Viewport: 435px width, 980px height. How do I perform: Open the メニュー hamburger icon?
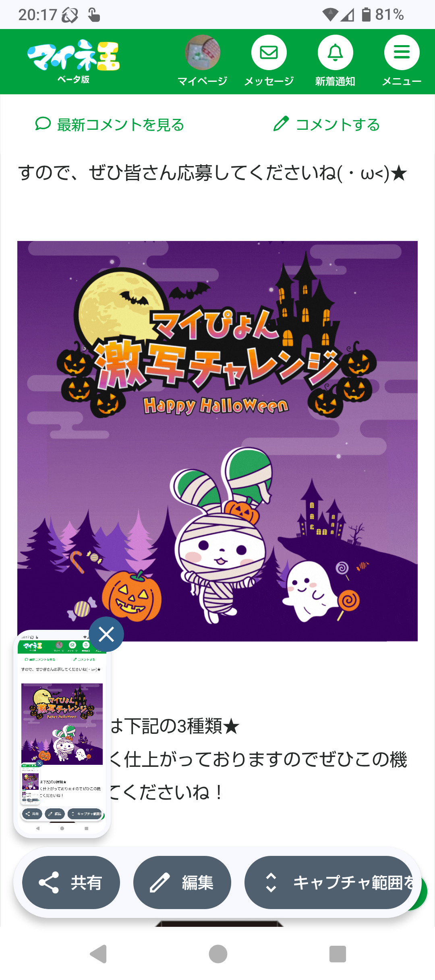(x=402, y=52)
